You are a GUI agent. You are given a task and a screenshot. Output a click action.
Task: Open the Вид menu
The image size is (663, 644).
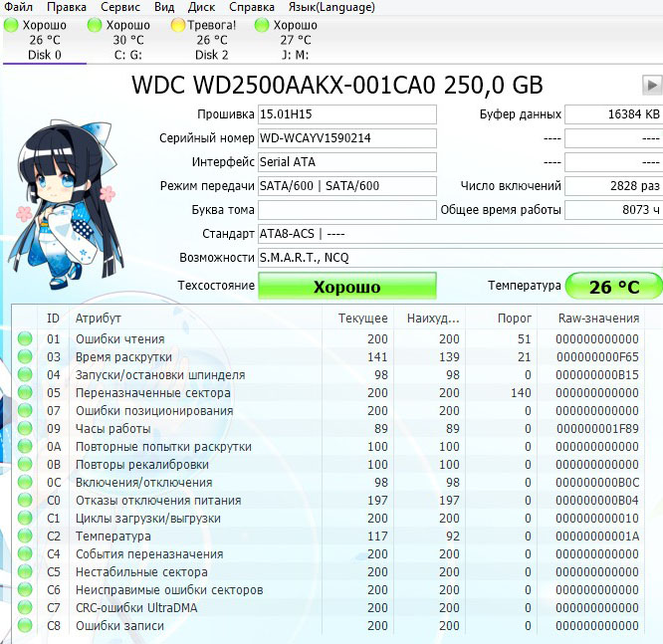[x=164, y=7]
